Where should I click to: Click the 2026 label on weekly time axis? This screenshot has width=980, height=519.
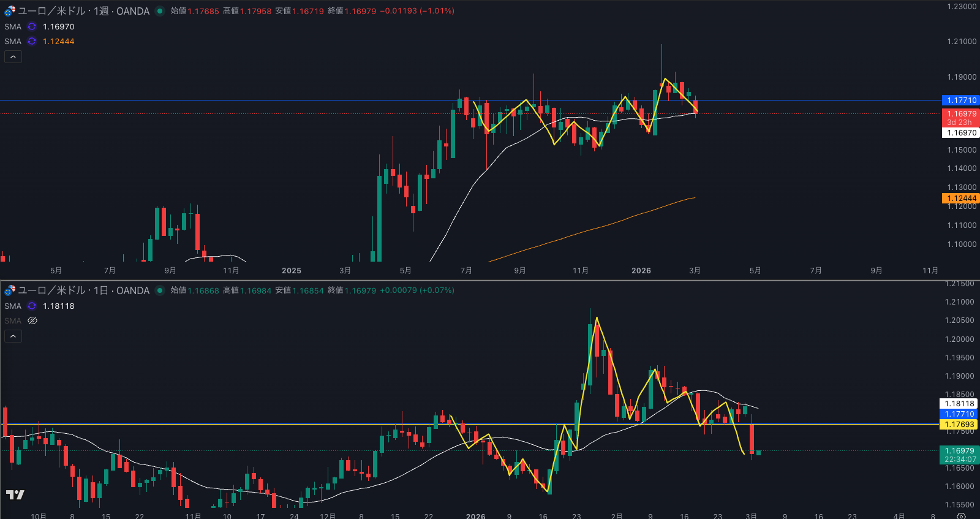point(641,271)
